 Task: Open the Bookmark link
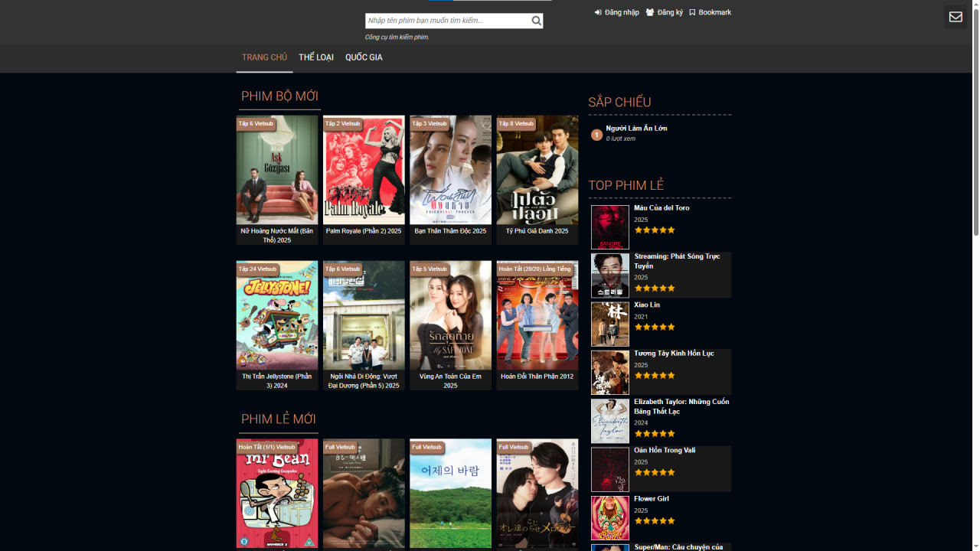coord(710,12)
